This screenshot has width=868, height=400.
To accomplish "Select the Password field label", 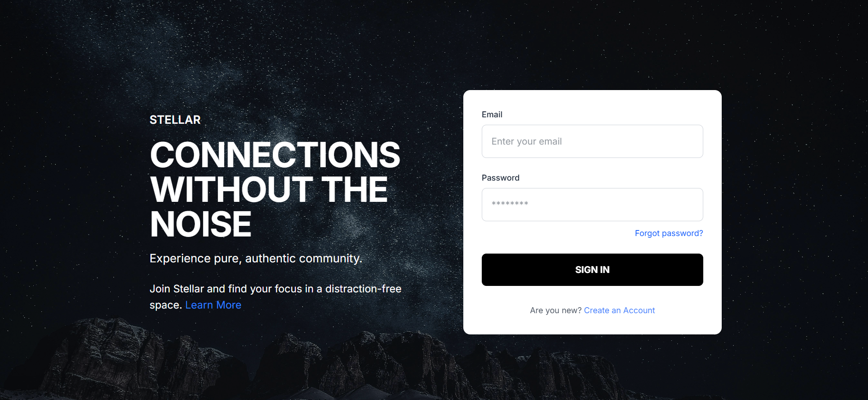I will tap(501, 177).
